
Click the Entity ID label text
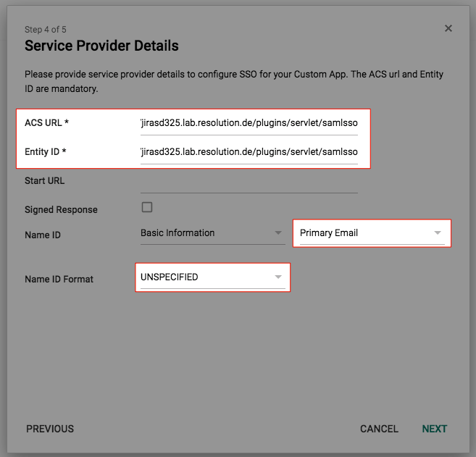pyautogui.click(x=46, y=151)
